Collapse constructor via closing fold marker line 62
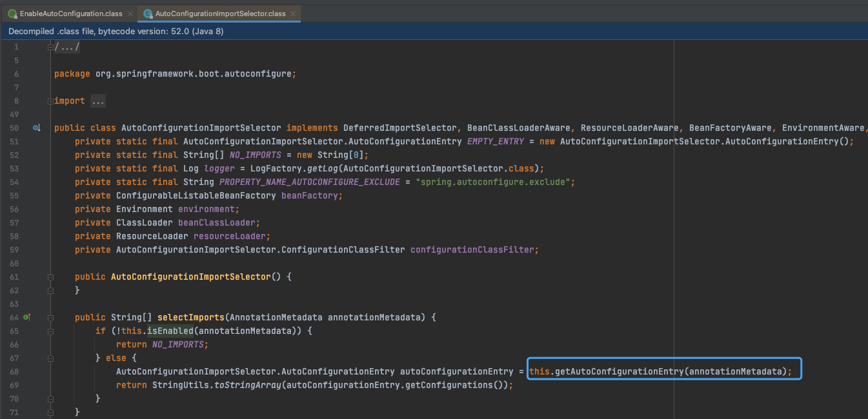 (x=50, y=291)
